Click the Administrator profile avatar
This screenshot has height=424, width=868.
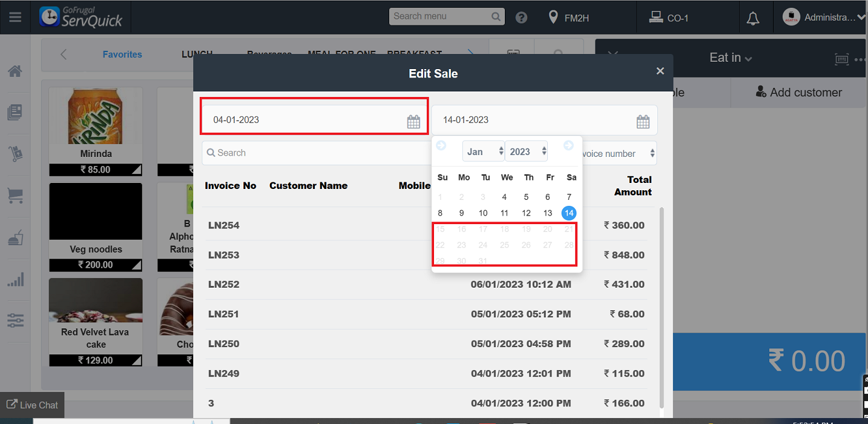coord(791,17)
